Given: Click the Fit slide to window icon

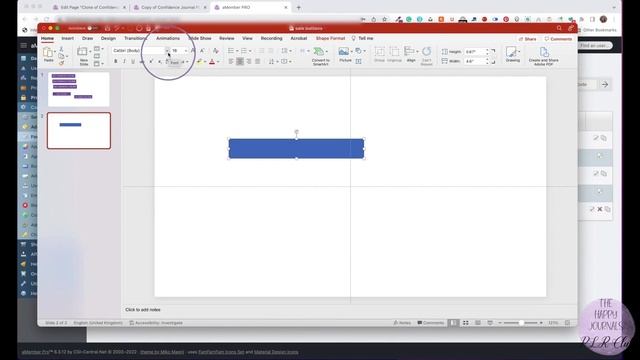Looking at the screenshot, I should click(x=567, y=323).
